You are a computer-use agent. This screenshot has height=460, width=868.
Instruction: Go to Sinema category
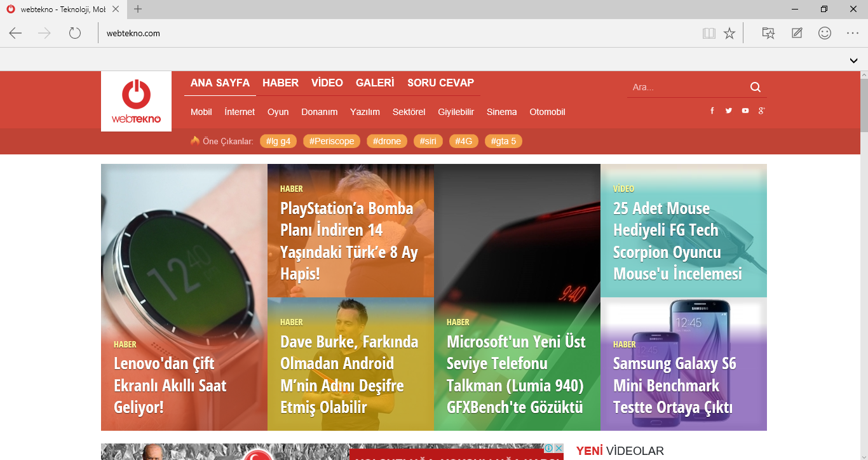click(x=502, y=112)
